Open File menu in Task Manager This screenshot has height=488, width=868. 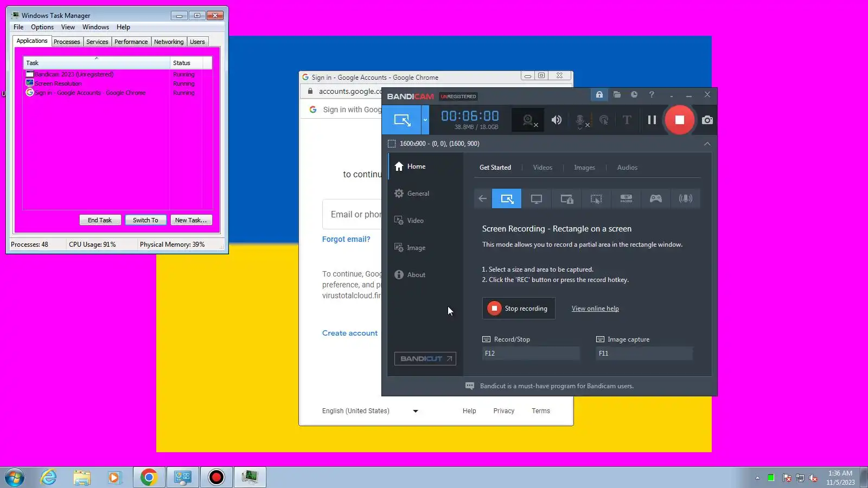click(18, 27)
